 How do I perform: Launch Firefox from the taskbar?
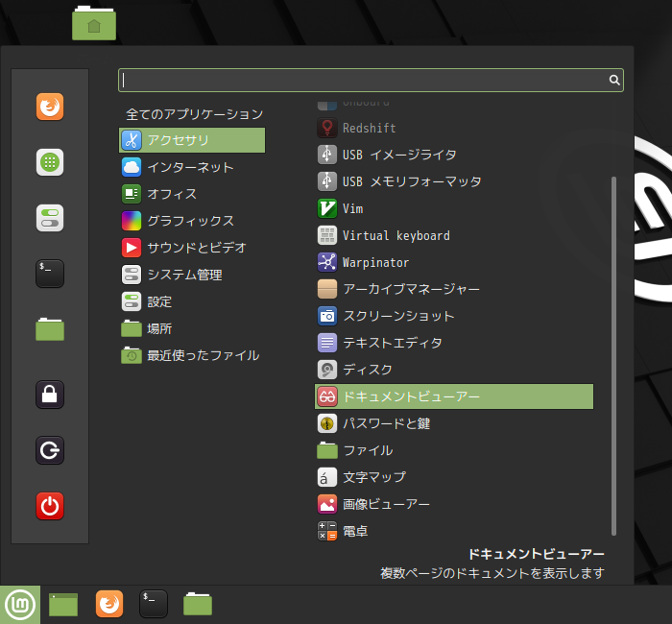(x=109, y=604)
